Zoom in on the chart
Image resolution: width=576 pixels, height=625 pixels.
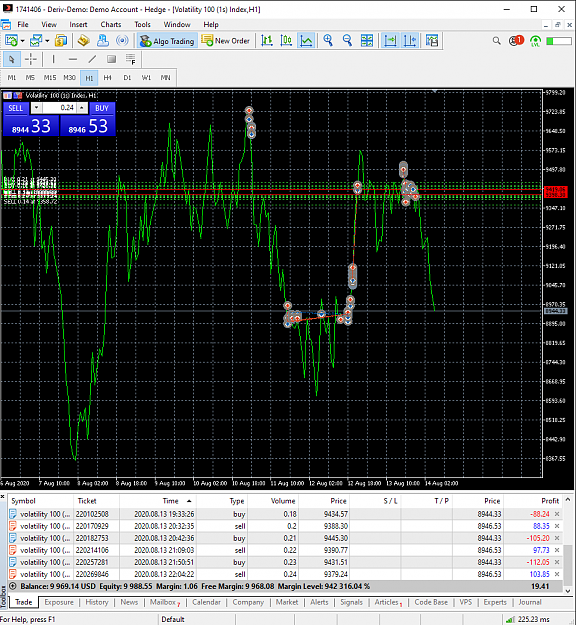pos(328,41)
